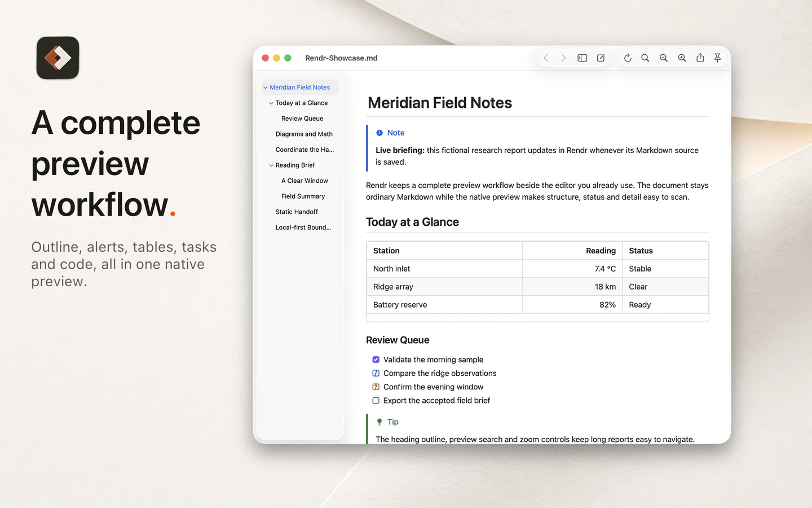Open the share/export icon
Viewport: 812px width, 508px height.
coord(700,58)
